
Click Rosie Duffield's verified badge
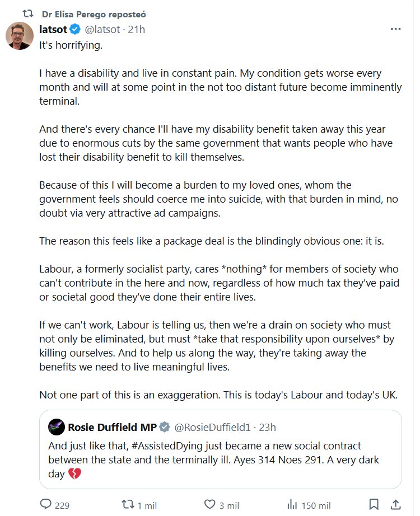click(164, 427)
